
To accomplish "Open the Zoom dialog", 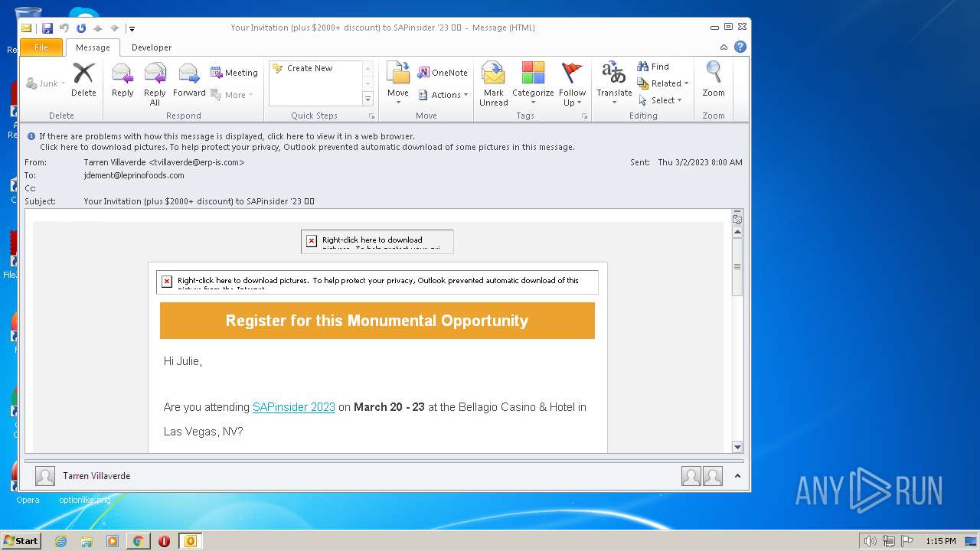I will [714, 80].
